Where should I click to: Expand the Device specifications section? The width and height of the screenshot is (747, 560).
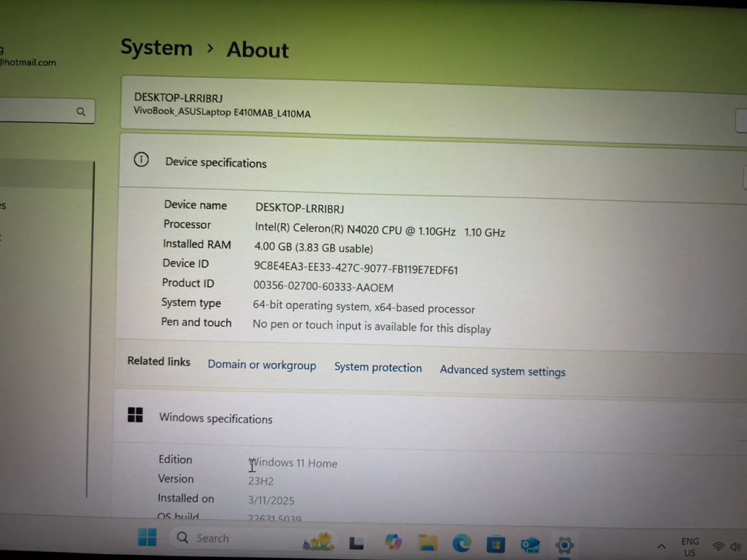pos(744,177)
